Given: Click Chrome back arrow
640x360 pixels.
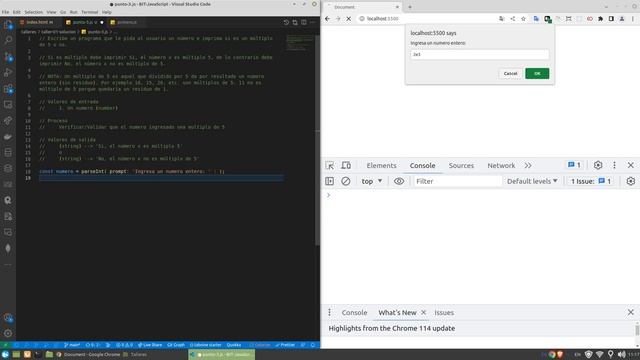Looking at the screenshot, I should (x=327, y=19).
